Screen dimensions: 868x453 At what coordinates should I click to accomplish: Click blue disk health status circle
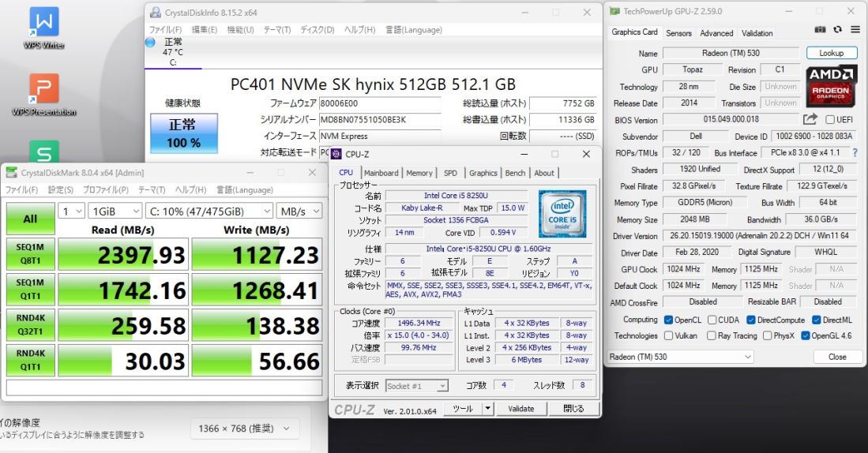click(x=150, y=42)
